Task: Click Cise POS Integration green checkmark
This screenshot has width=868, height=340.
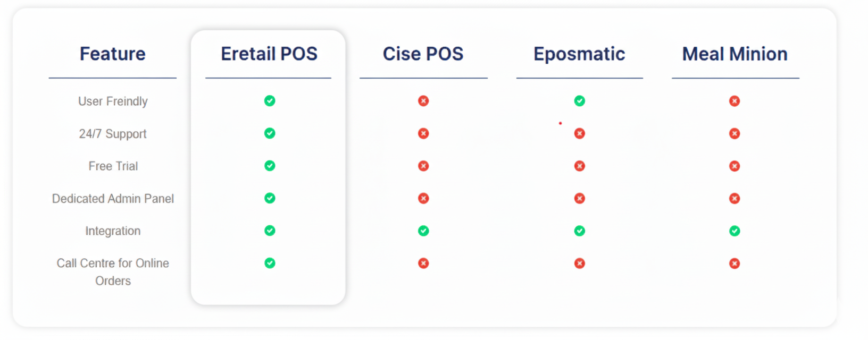Action: pyautogui.click(x=423, y=231)
